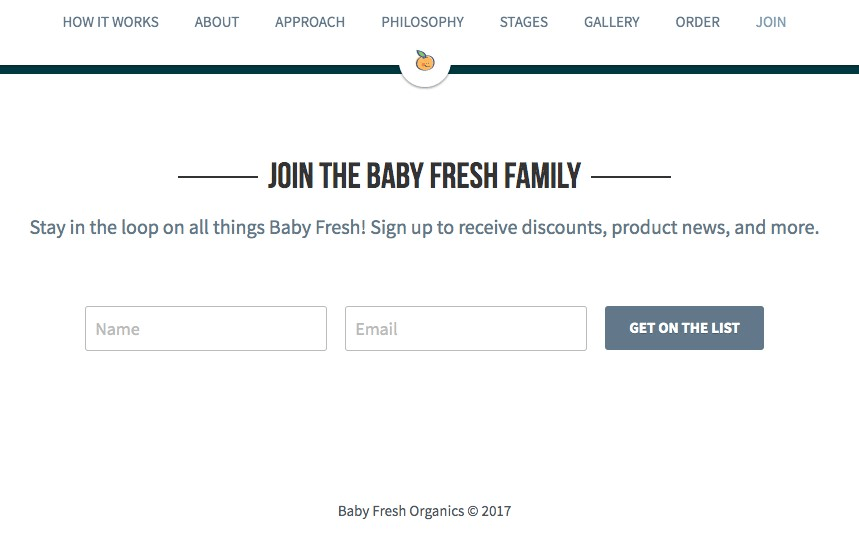Jump to the Philosophy section
This screenshot has width=859, height=551.
pyautogui.click(x=422, y=22)
